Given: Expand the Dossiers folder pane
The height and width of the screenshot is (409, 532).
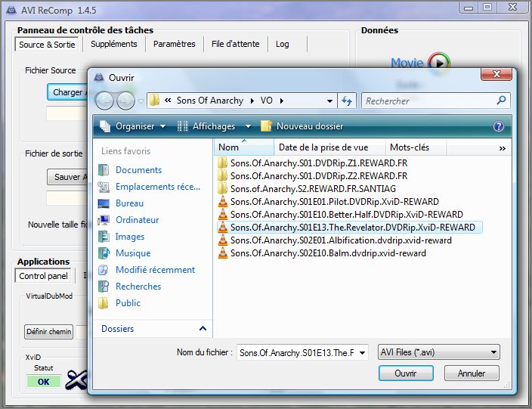Looking at the screenshot, I should [203, 329].
